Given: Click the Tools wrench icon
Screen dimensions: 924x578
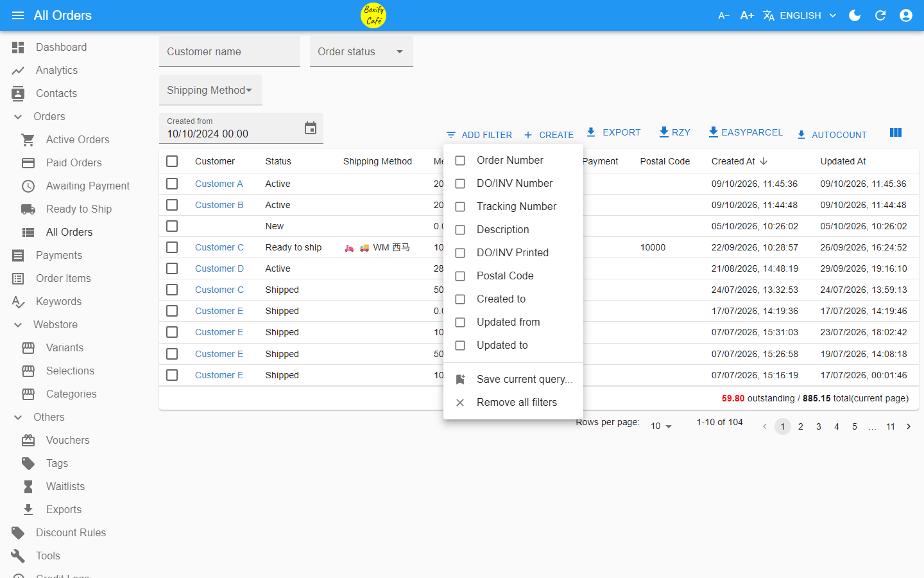Looking at the screenshot, I should point(18,556).
